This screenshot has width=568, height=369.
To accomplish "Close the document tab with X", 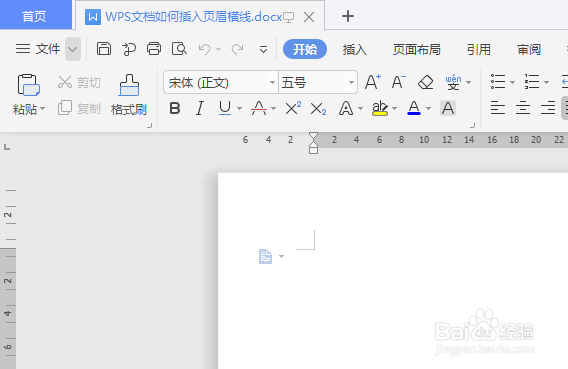I will pyautogui.click(x=309, y=17).
